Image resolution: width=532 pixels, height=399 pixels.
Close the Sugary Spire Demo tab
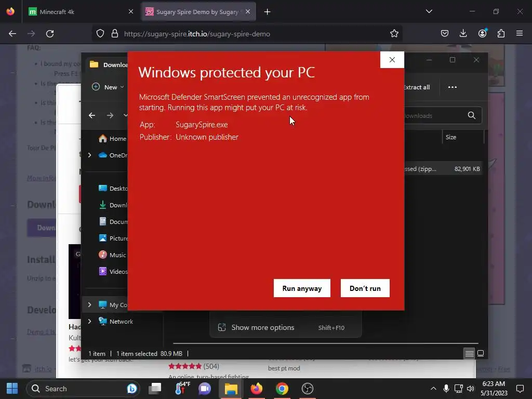tap(248, 12)
